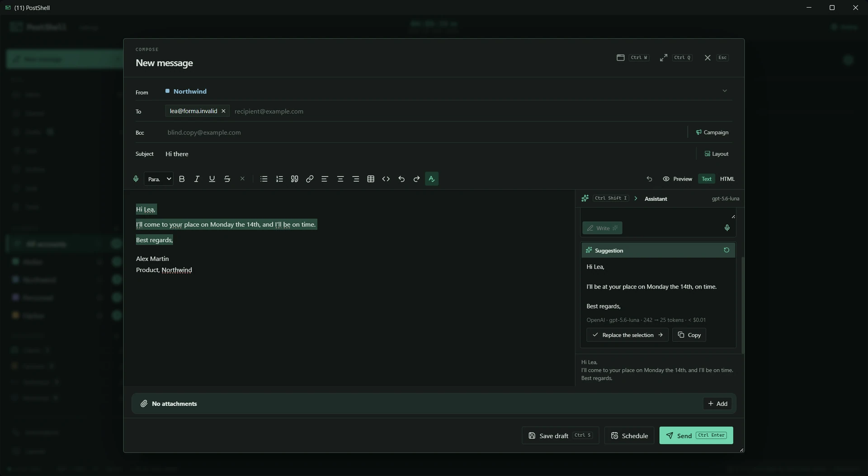Switch editor to Text mode
868x476 pixels.
pyautogui.click(x=707, y=179)
